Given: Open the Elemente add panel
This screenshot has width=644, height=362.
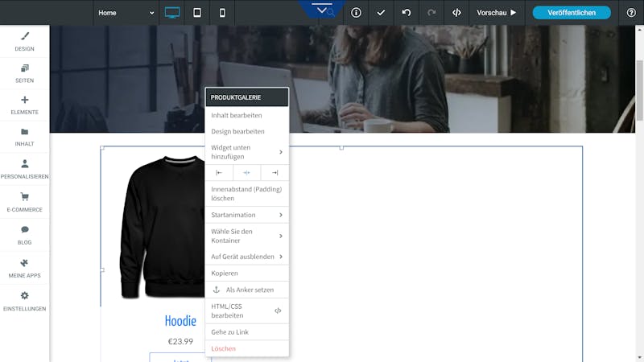Looking at the screenshot, I should point(25,105).
